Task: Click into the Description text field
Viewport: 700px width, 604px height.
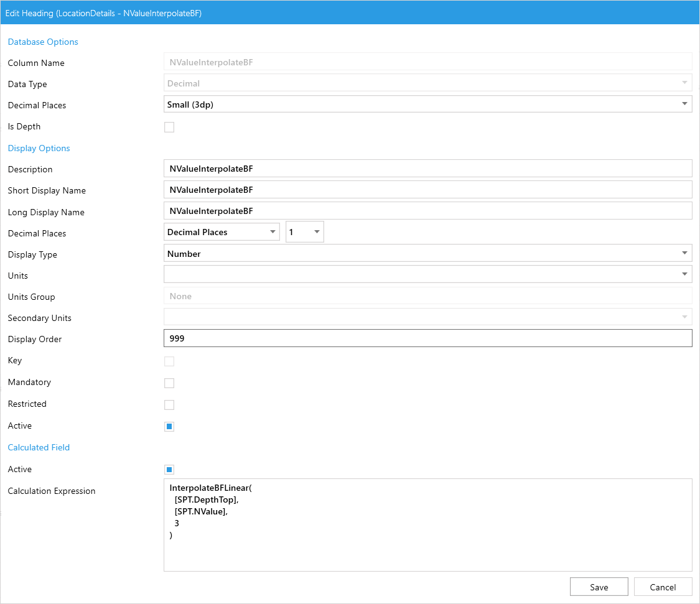Action: coord(427,169)
